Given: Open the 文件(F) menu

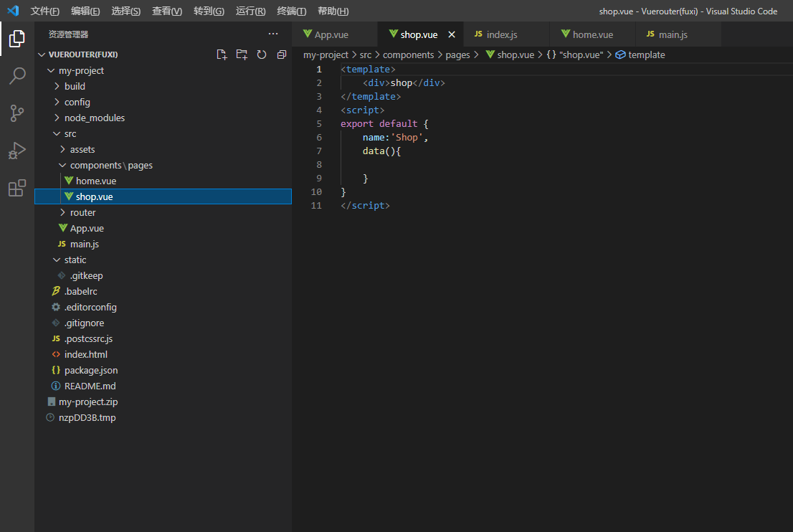Looking at the screenshot, I should pyautogui.click(x=45, y=11).
